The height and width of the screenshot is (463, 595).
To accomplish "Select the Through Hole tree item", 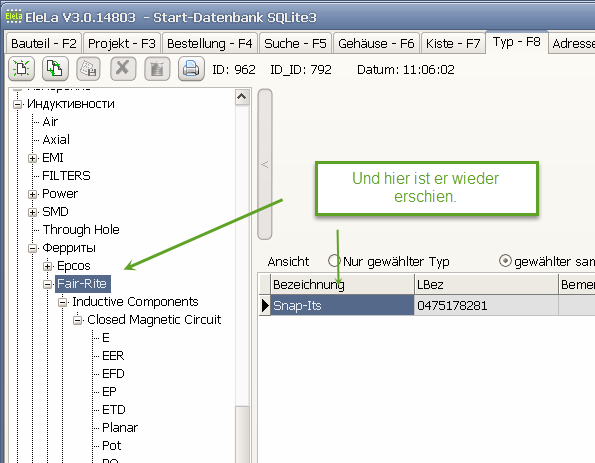I will coord(81,230).
